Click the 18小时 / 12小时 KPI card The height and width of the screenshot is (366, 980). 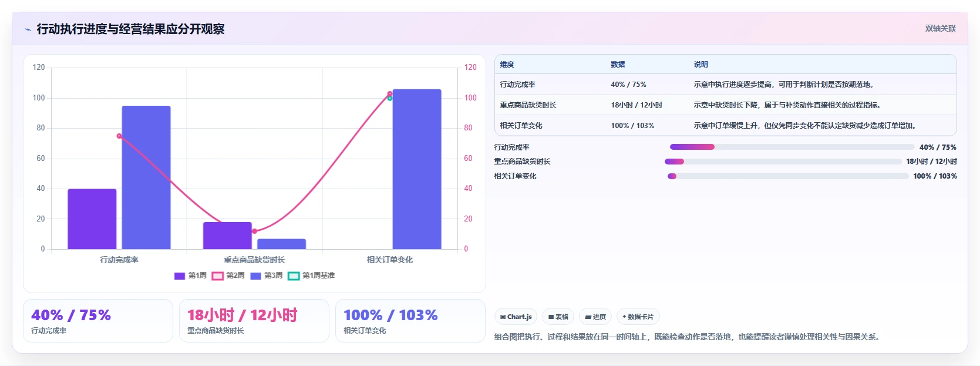pyautogui.click(x=254, y=321)
